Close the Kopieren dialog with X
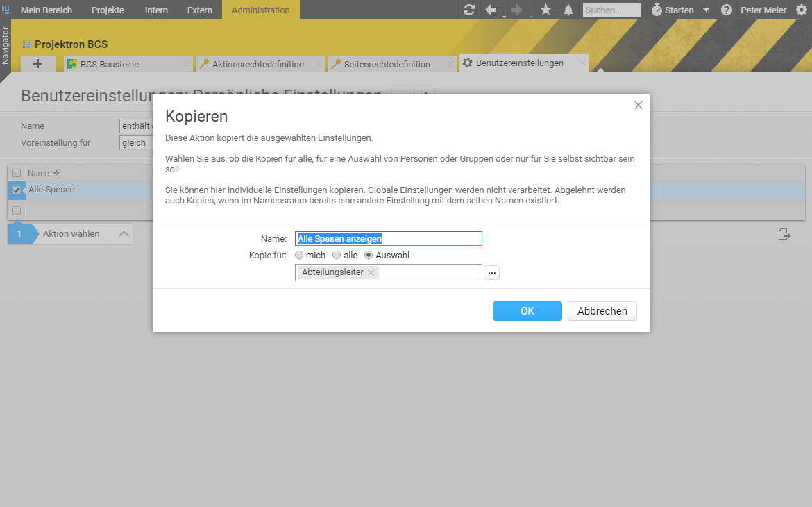Viewport: 812px width, 507px height. pyautogui.click(x=638, y=106)
